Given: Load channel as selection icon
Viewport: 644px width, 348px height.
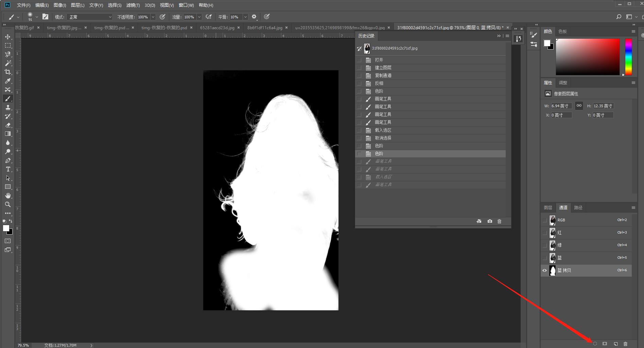Looking at the screenshot, I should 595,344.
